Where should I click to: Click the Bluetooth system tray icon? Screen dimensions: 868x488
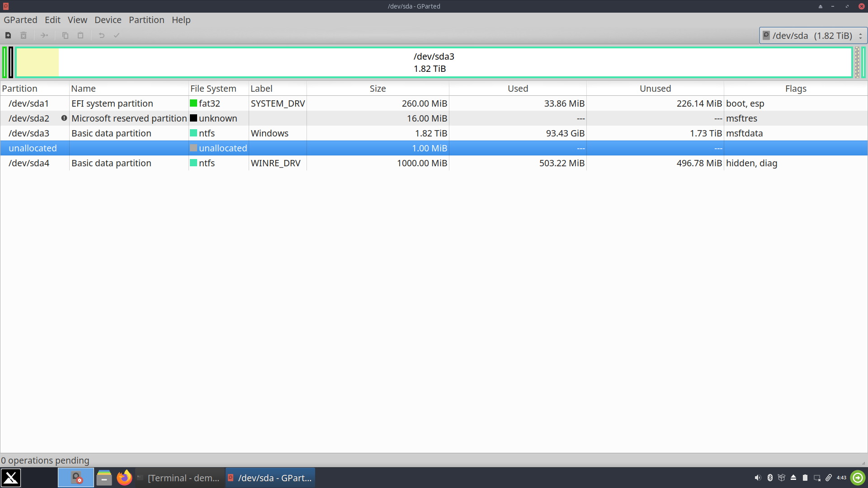pos(770,478)
